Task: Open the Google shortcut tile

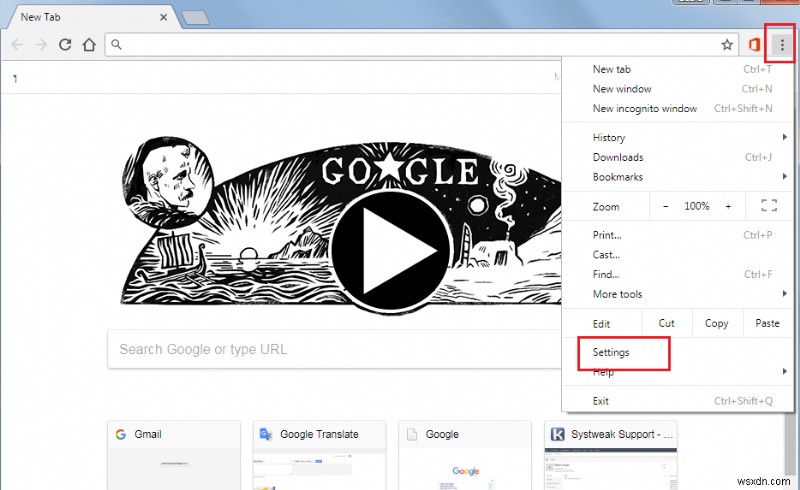Action: [465, 455]
